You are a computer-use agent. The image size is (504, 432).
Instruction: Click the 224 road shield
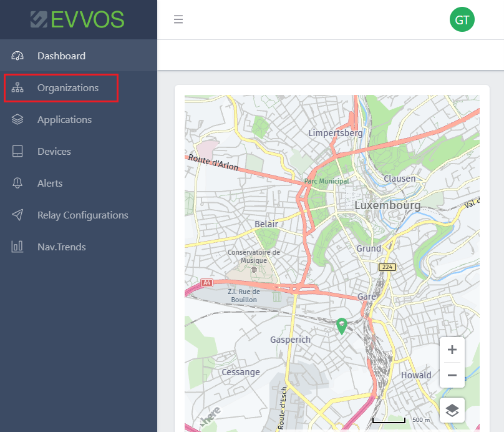[x=387, y=267]
